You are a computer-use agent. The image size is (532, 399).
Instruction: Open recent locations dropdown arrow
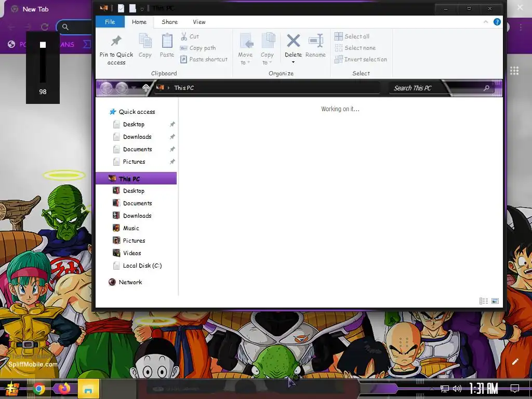[x=134, y=88]
